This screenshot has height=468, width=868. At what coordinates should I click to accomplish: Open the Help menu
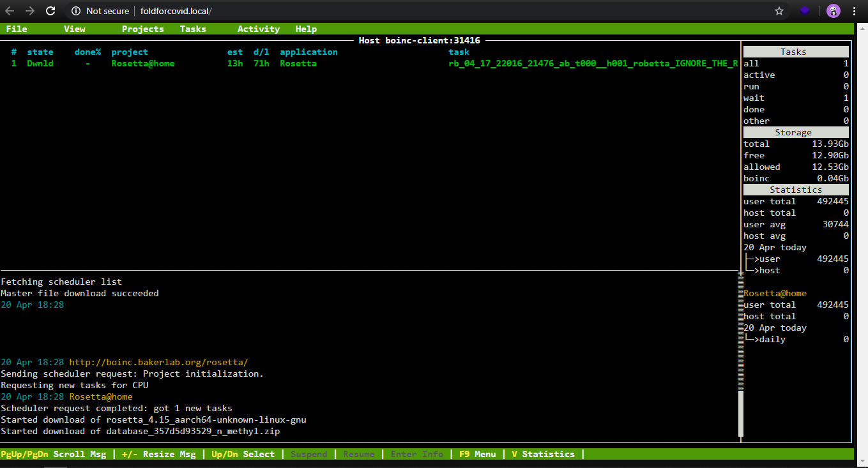[x=306, y=29]
